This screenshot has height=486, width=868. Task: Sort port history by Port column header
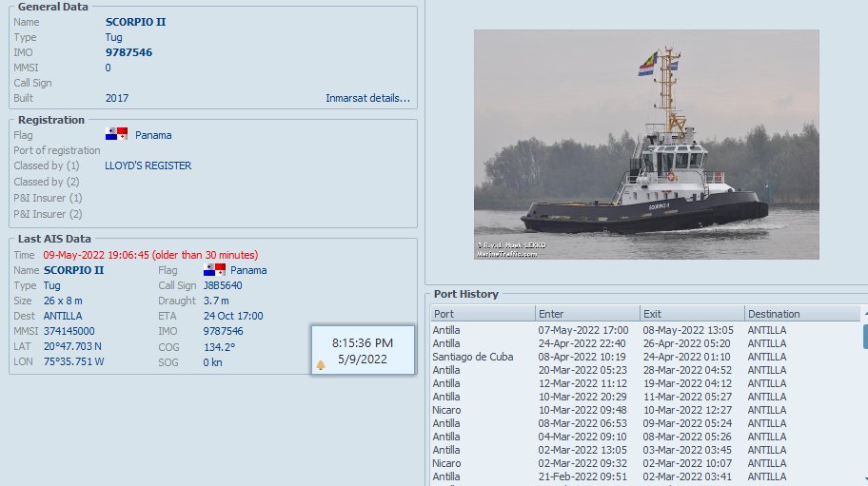[x=483, y=314]
